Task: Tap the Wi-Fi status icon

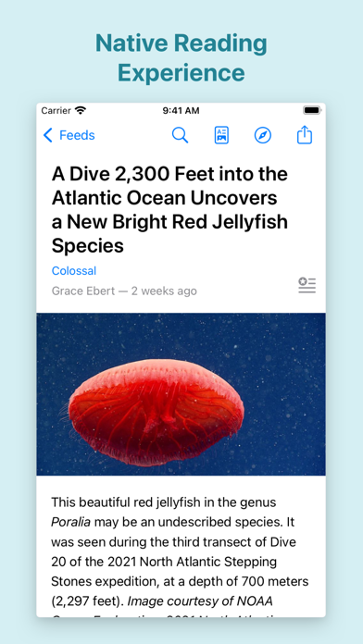Action: point(81,110)
